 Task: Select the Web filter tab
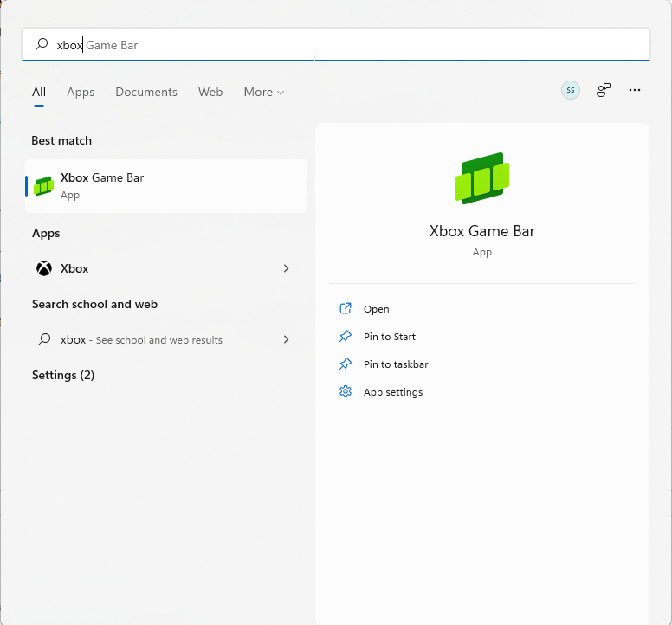point(210,93)
